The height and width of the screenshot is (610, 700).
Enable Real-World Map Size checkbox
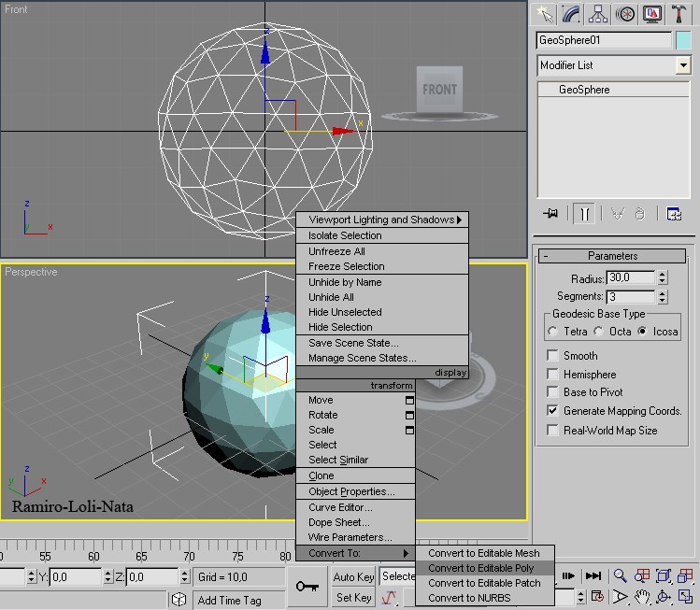[552, 430]
